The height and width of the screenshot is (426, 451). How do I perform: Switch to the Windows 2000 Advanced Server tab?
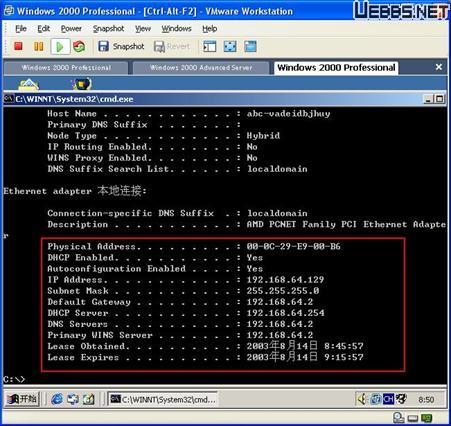pyautogui.click(x=201, y=68)
